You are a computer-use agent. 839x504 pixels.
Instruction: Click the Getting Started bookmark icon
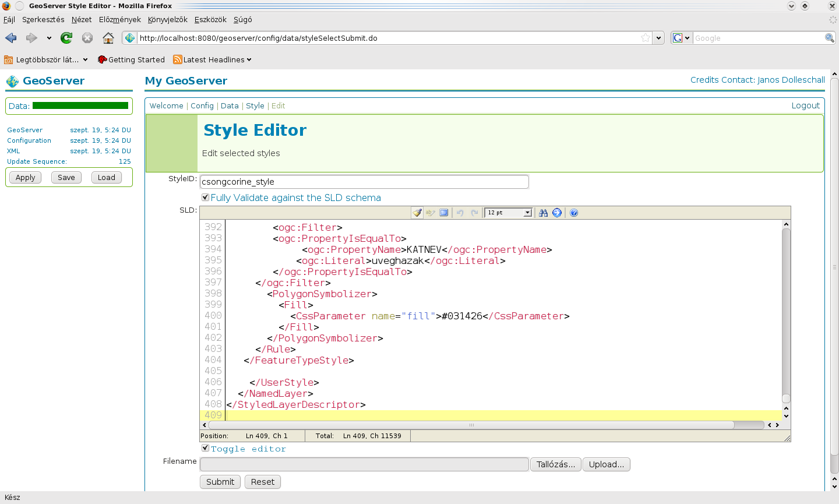tap(103, 59)
